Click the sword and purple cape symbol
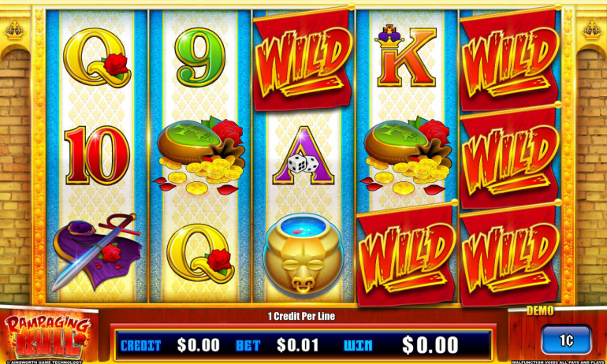The height and width of the screenshot is (364, 607). pyautogui.click(x=97, y=251)
